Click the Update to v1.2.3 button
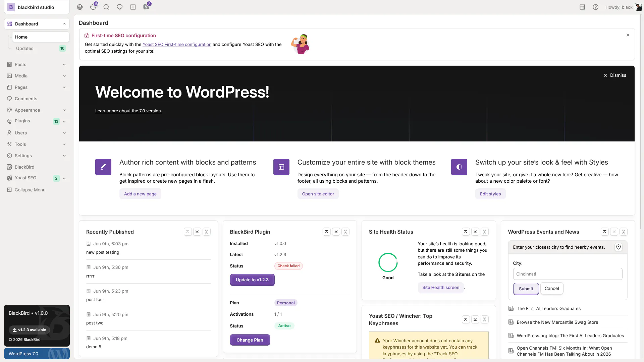The image size is (644, 362). [252, 280]
